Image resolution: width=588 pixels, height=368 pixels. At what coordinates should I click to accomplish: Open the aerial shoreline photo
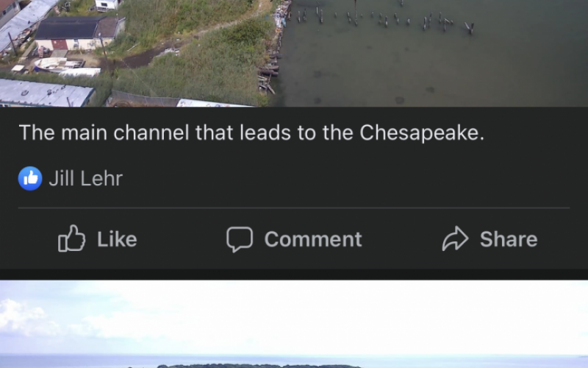click(x=294, y=53)
